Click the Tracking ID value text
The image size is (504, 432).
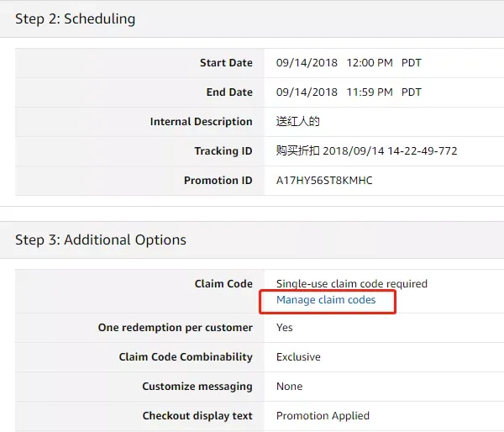pyautogui.click(x=366, y=150)
